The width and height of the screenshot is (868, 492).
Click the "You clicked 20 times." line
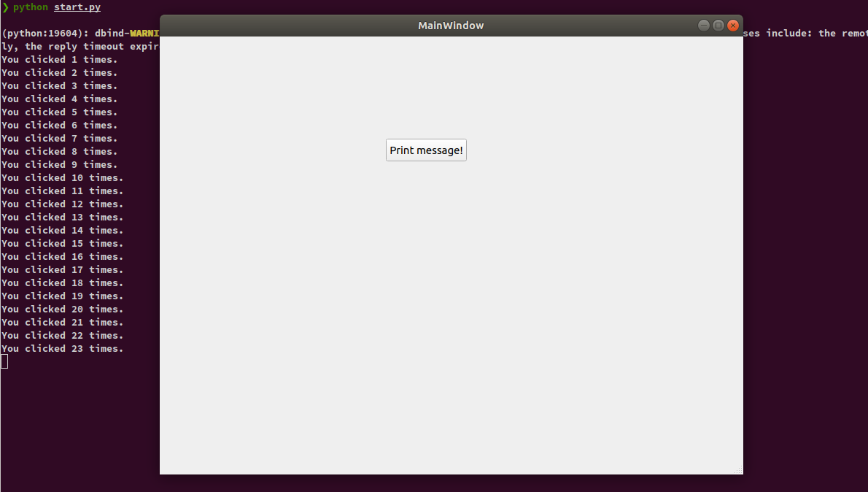pyautogui.click(x=62, y=310)
